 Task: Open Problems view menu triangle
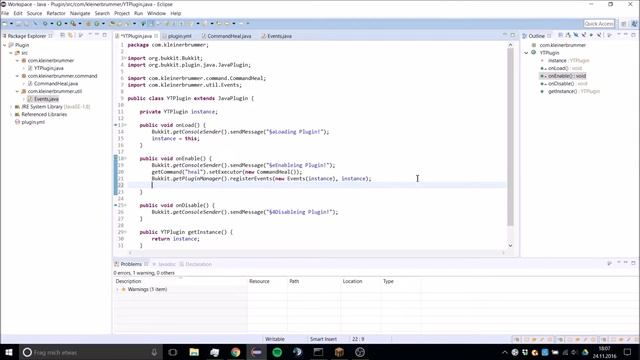pyautogui.click(x=609, y=263)
